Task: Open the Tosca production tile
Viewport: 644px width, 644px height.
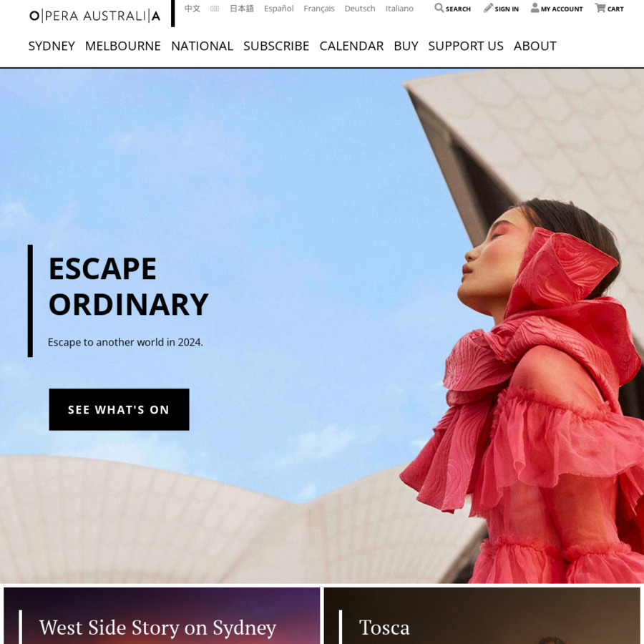Action: point(482,615)
